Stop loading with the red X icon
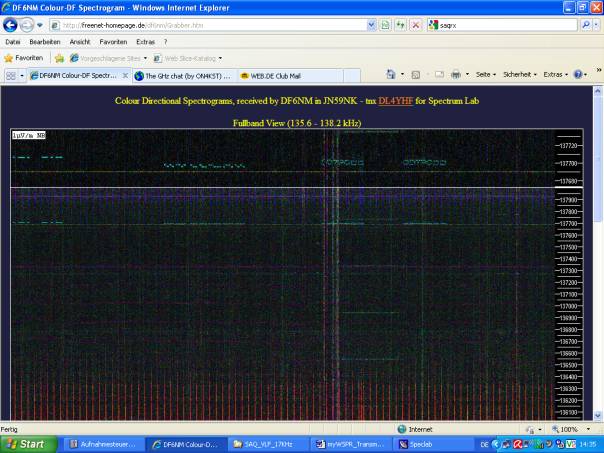The image size is (604, 453). pyautogui.click(x=416, y=25)
